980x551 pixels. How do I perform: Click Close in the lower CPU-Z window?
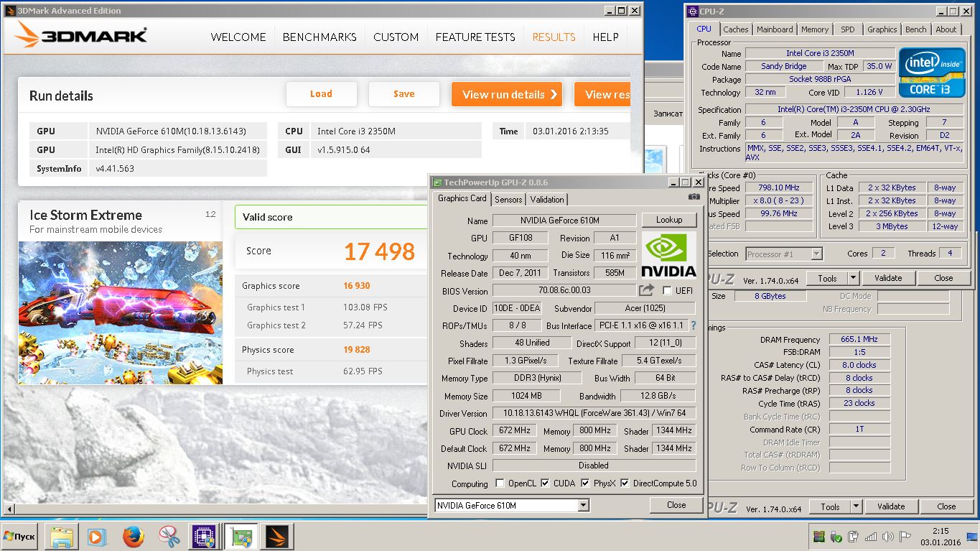point(946,506)
